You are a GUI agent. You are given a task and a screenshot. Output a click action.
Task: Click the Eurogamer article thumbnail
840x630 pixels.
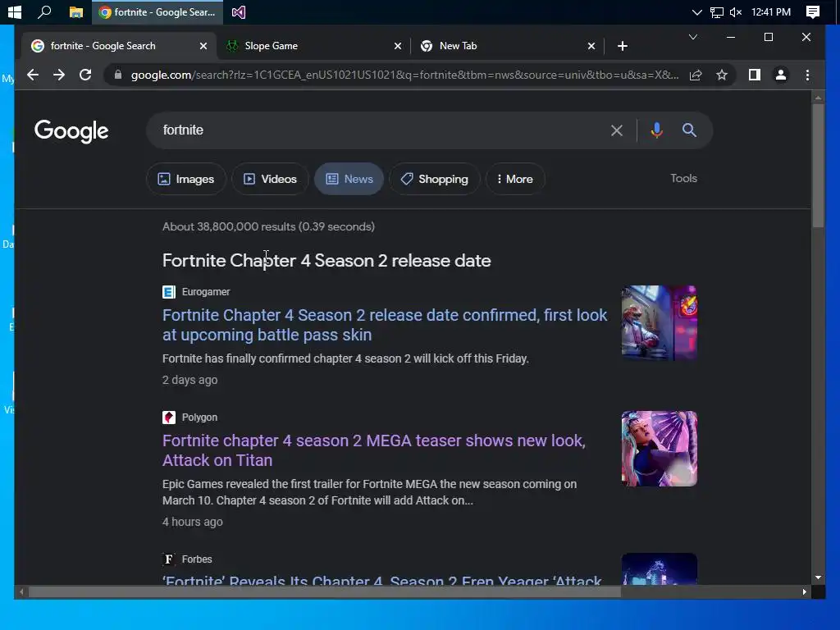pyautogui.click(x=659, y=323)
